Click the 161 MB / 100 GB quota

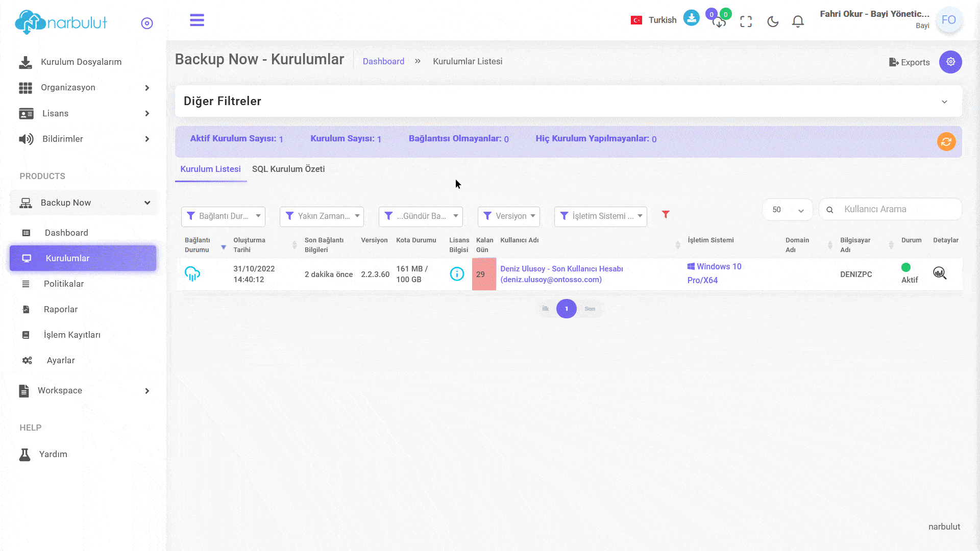[412, 274]
